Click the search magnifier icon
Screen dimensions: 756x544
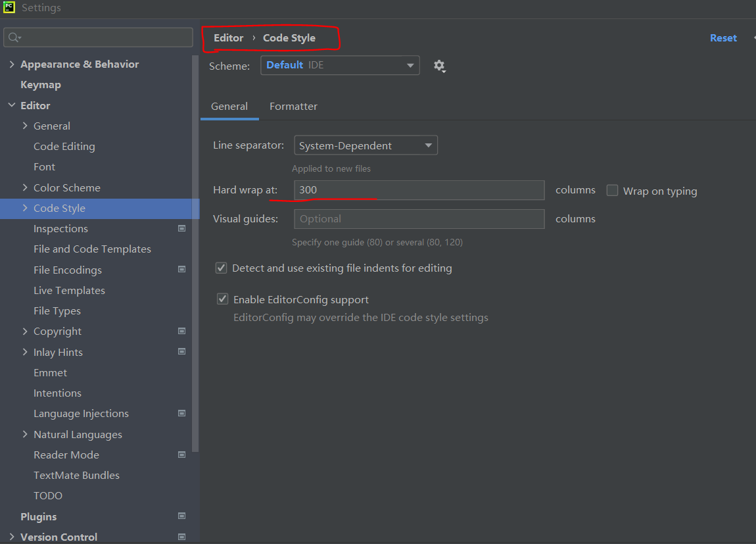[14, 37]
